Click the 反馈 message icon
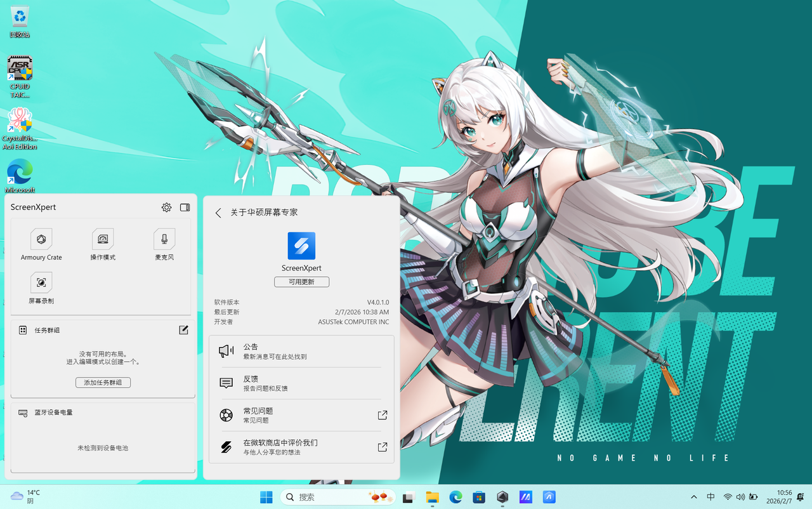812x509 pixels. [x=226, y=383]
